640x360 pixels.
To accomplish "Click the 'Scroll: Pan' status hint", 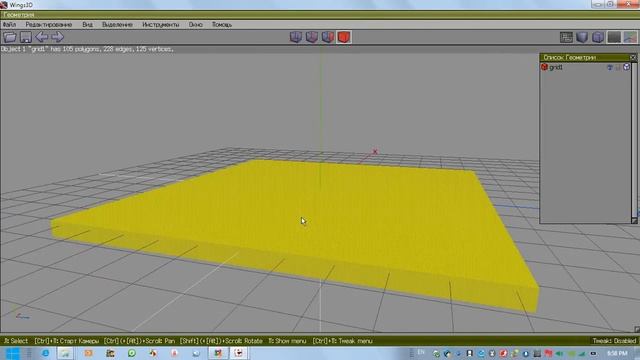I will tap(139, 341).
